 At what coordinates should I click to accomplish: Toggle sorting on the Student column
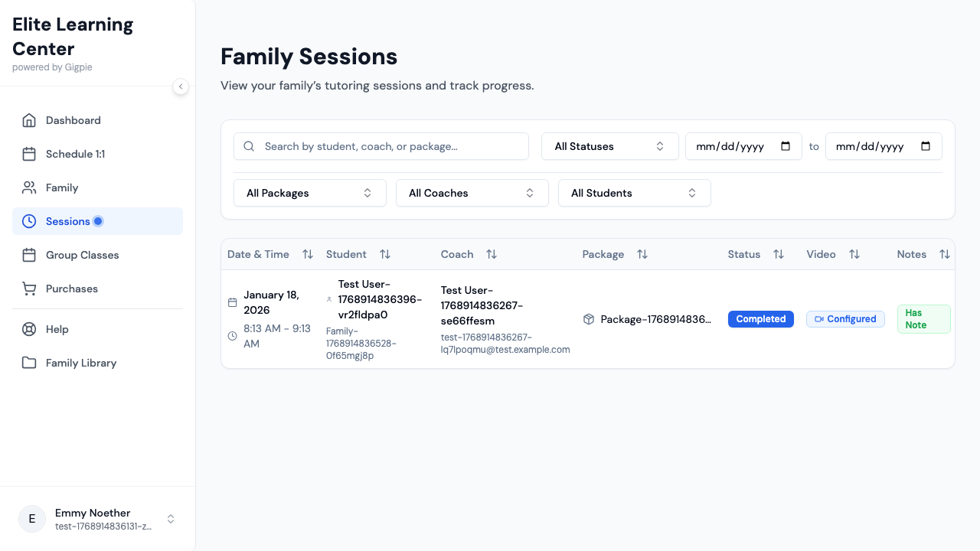click(x=385, y=254)
